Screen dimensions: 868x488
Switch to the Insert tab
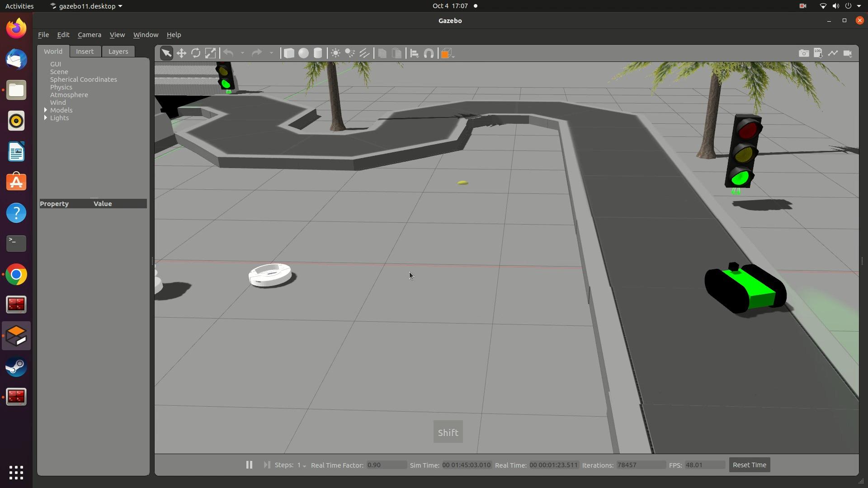click(x=85, y=52)
